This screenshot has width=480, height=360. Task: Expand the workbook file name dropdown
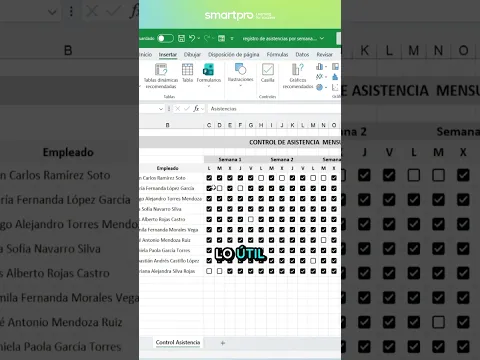click(x=322, y=39)
